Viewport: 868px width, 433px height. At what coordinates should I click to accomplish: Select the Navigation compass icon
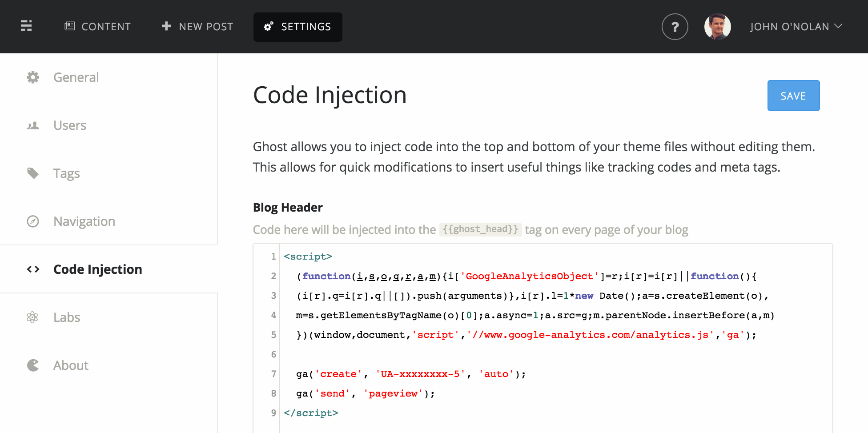click(32, 221)
